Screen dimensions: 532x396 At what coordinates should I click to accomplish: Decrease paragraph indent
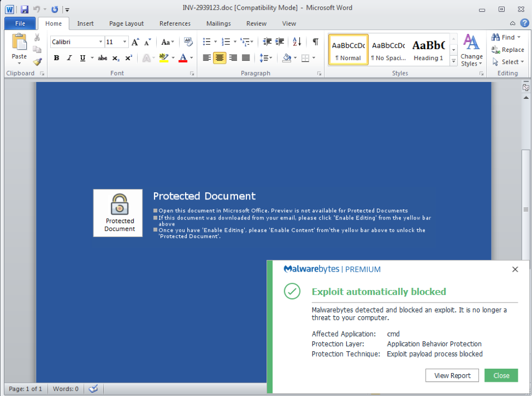point(267,42)
